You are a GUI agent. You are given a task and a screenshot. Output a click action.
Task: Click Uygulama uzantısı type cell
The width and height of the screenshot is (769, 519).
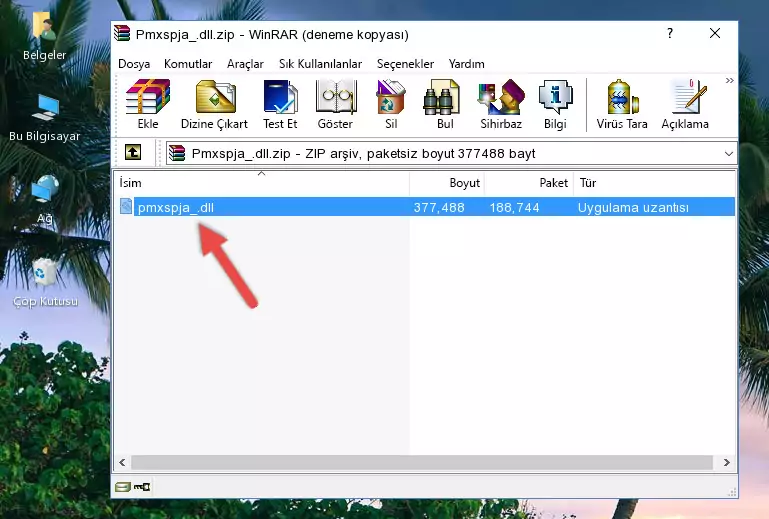click(x=633, y=208)
